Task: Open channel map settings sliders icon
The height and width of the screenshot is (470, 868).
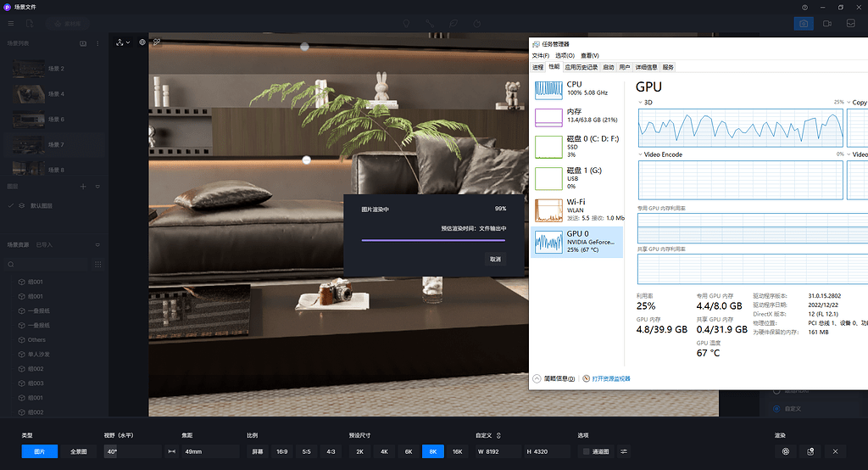Action: pos(624,451)
